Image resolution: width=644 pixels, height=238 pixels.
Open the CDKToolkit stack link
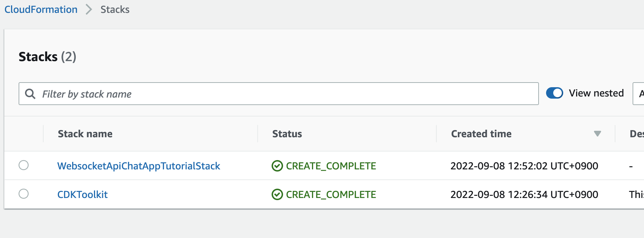(83, 194)
